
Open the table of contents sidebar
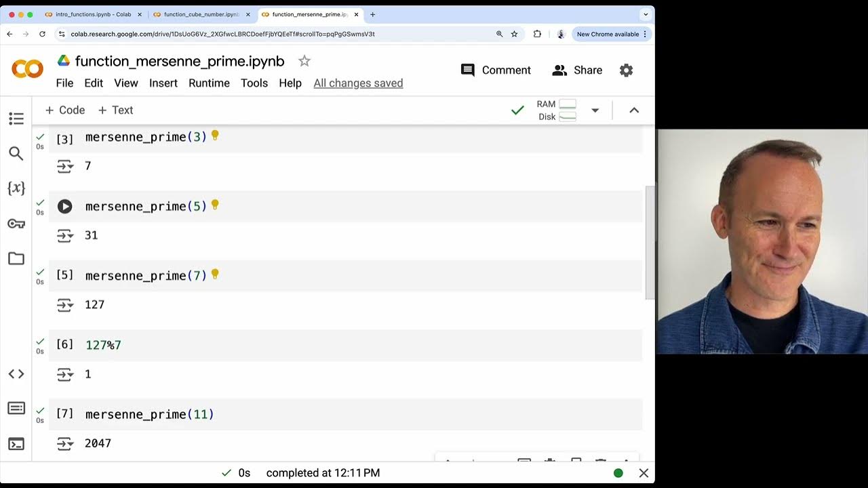coord(16,119)
